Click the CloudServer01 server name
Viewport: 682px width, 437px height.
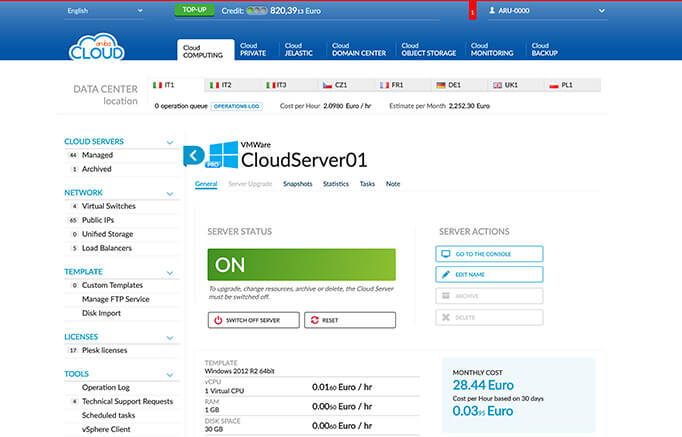click(x=304, y=160)
